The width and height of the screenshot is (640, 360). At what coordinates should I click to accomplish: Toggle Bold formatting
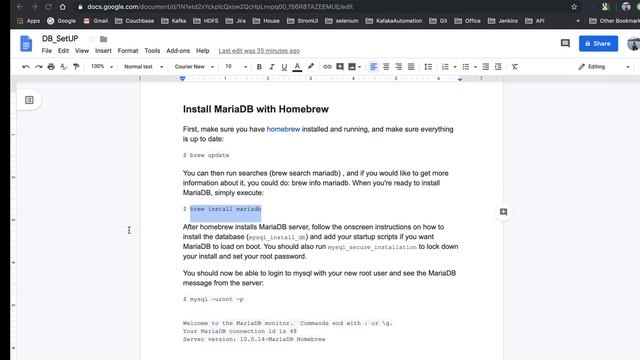[259, 67]
